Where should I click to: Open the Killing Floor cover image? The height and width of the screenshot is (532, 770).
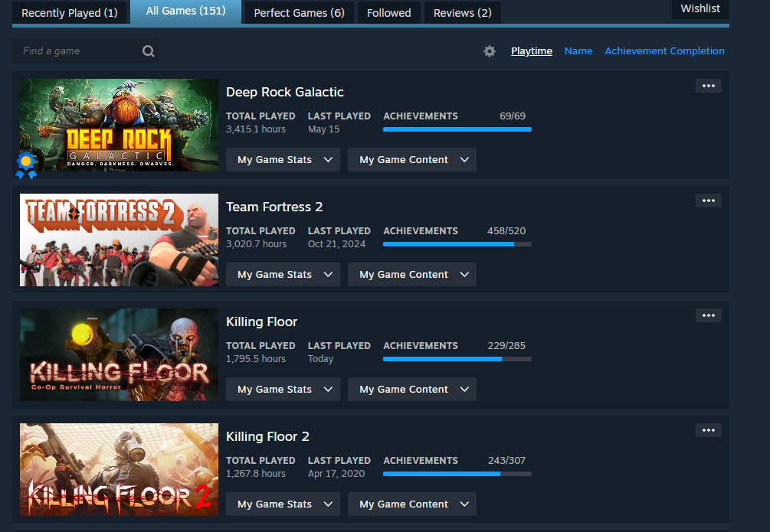coord(119,355)
